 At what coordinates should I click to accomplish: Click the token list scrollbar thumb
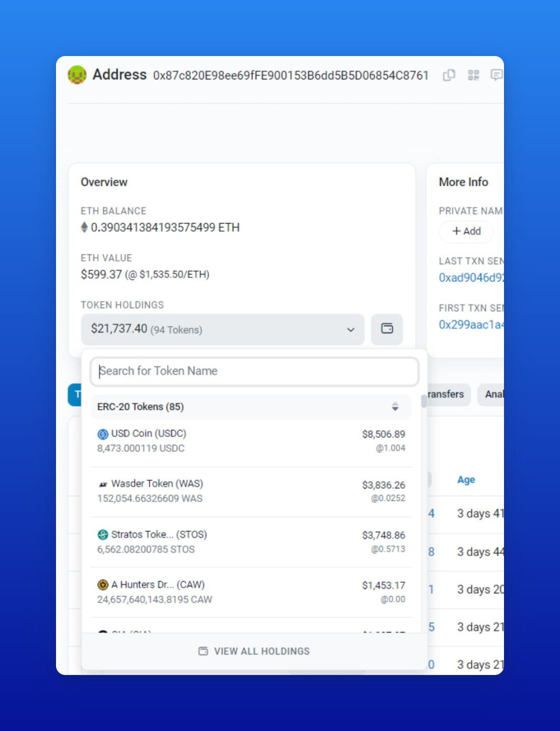click(424, 401)
